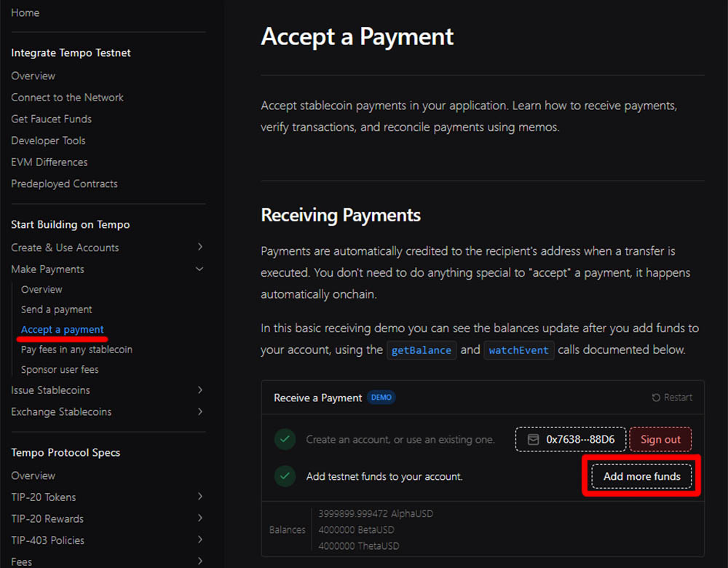Expand the TIP-403 Policies section
The width and height of the screenshot is (728, 568).
point(200,540)
